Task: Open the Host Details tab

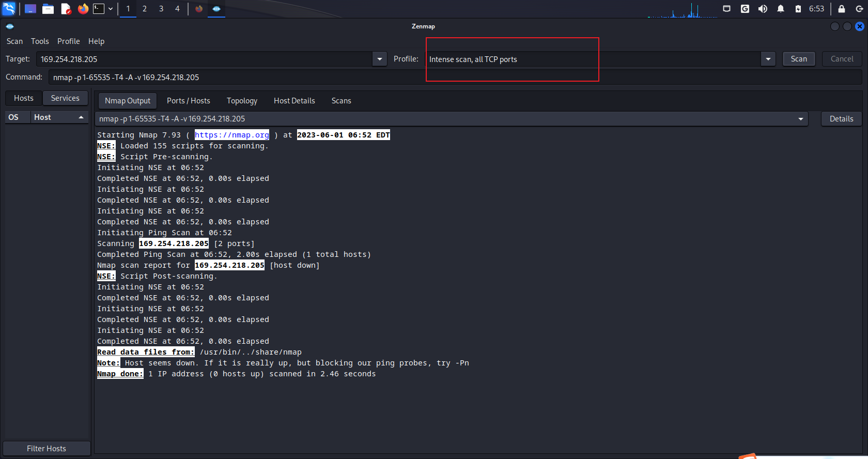Action: (295, 101)
